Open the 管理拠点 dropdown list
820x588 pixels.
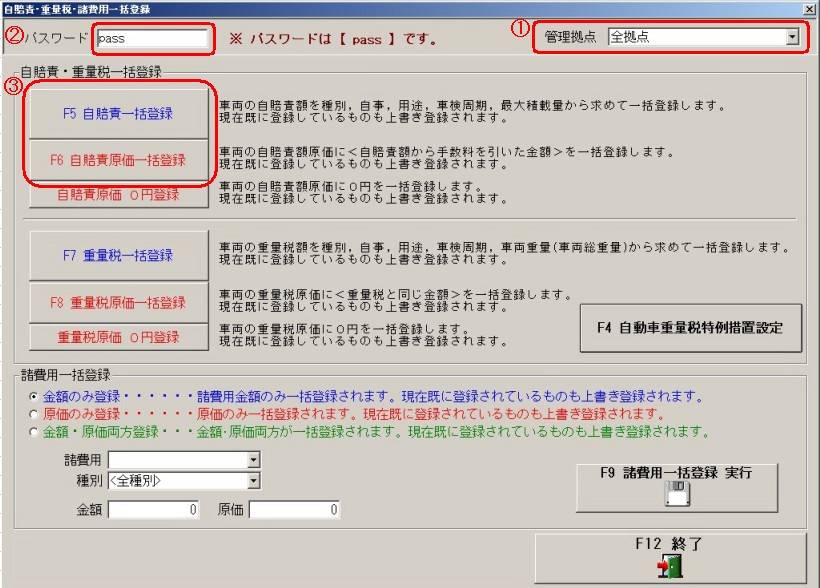point(792,38)
